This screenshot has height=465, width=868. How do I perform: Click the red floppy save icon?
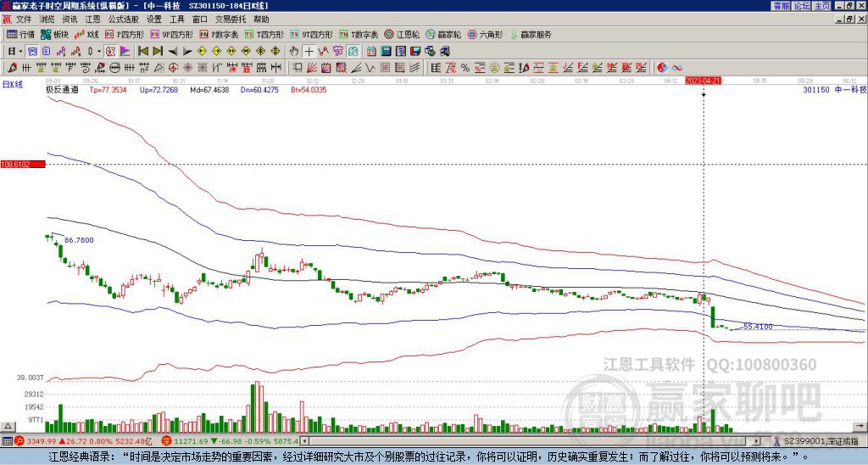tap(415, 51)
